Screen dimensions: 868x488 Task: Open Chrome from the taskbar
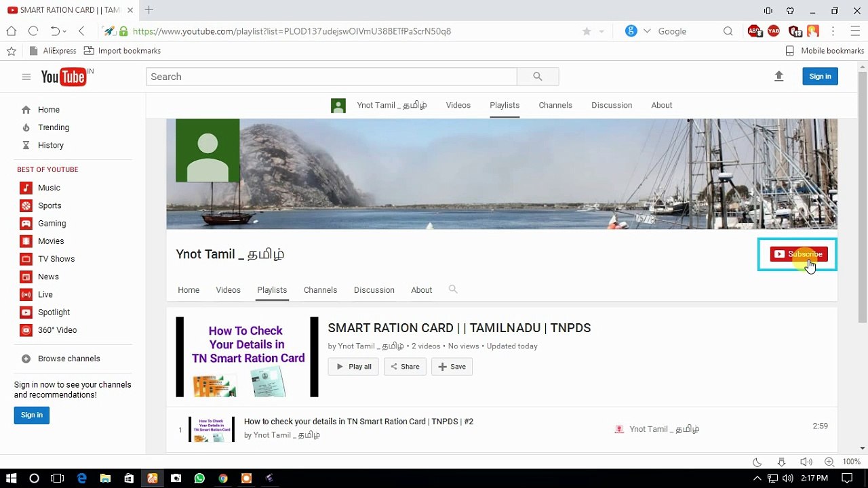click(x=223, y=479)
